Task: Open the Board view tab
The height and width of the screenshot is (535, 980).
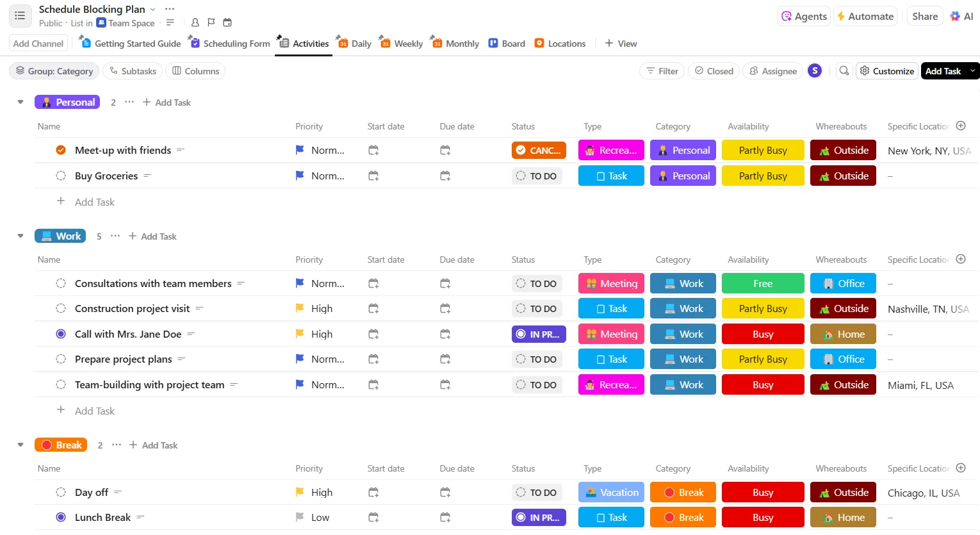Action: click(x=507, y=44)
